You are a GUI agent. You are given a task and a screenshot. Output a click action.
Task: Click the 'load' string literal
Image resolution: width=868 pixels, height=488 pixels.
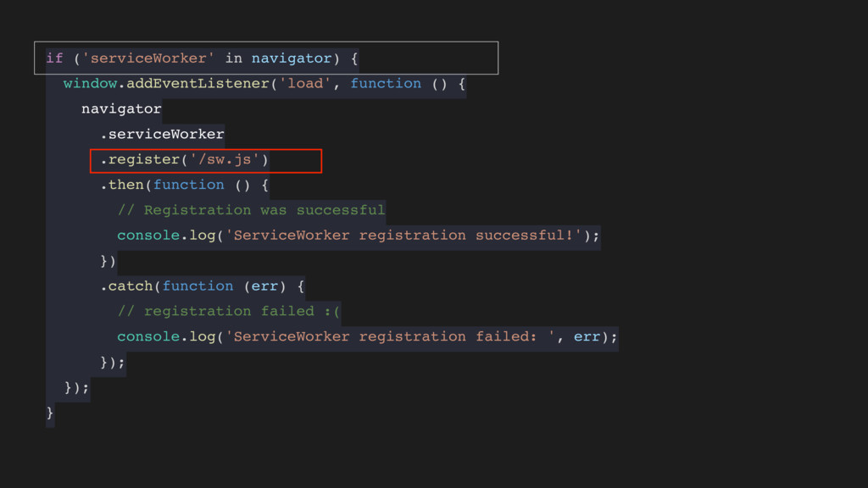point(305,84)
